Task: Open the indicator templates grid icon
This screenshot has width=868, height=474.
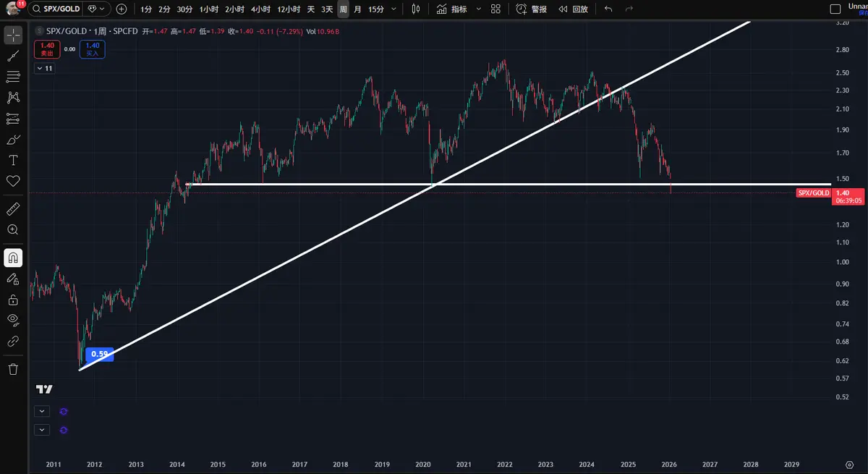Action: (495, 9)
